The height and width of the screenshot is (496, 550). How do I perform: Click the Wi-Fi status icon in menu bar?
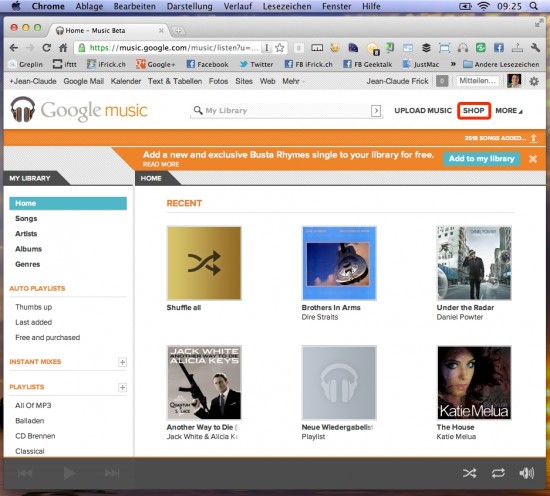483,6
